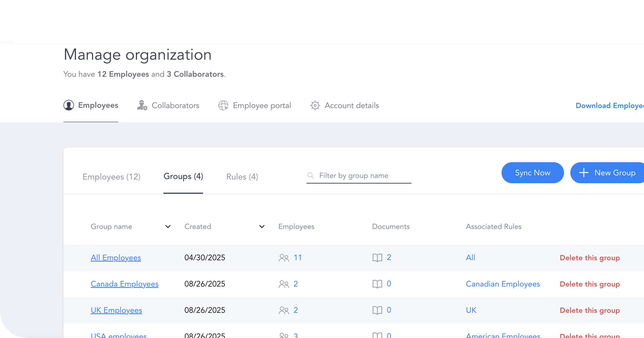Open the Group name sort chevron
This screenshot has width=644, height=338.
(168, 226)
